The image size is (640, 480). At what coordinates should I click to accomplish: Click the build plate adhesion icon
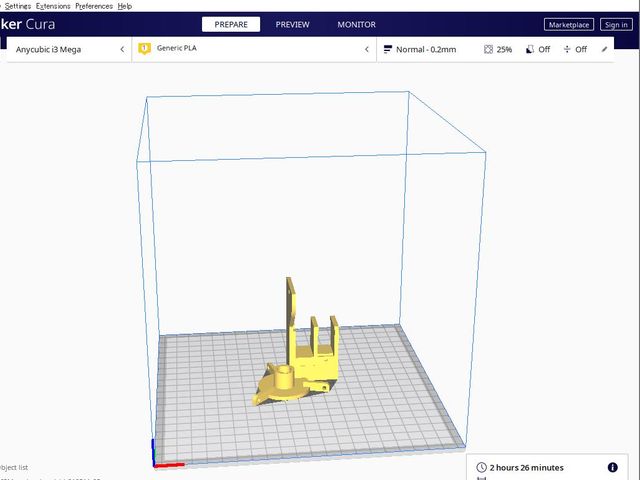567,49
